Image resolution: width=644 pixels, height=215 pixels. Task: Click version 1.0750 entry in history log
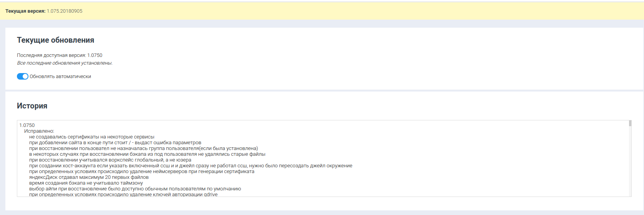(27, 125)
